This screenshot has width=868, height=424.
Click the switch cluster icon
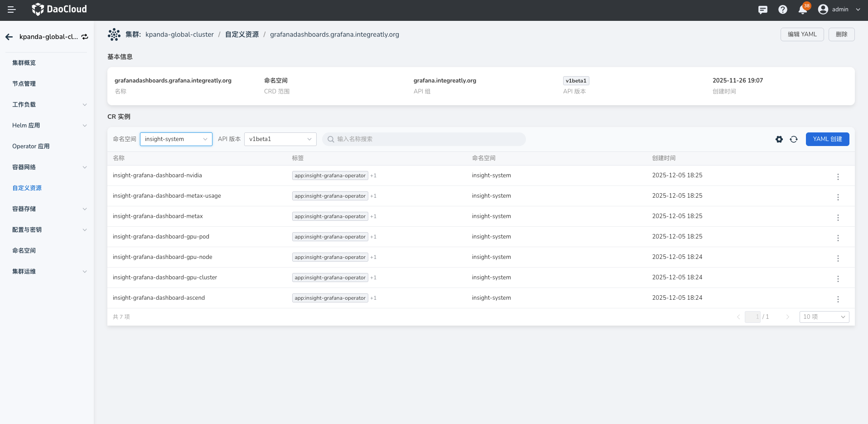click(85, 37)
